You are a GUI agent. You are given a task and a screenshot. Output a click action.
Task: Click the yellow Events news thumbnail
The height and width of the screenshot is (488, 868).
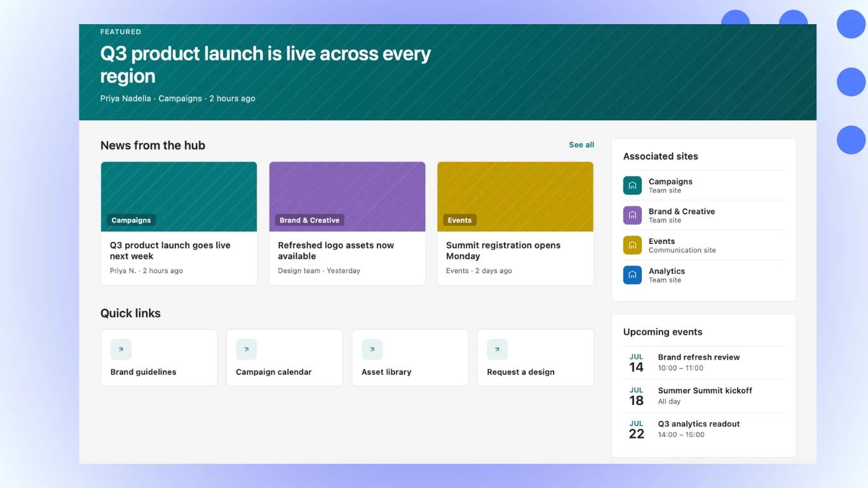click(515, 196)
